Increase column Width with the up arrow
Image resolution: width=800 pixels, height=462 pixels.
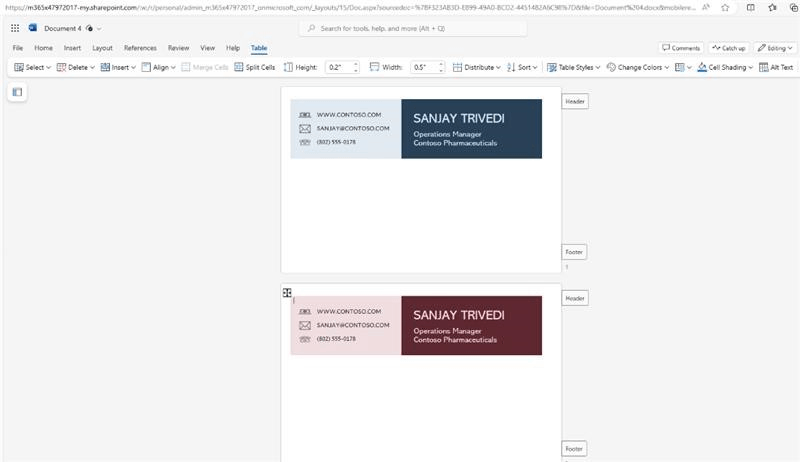coord(441,64)
